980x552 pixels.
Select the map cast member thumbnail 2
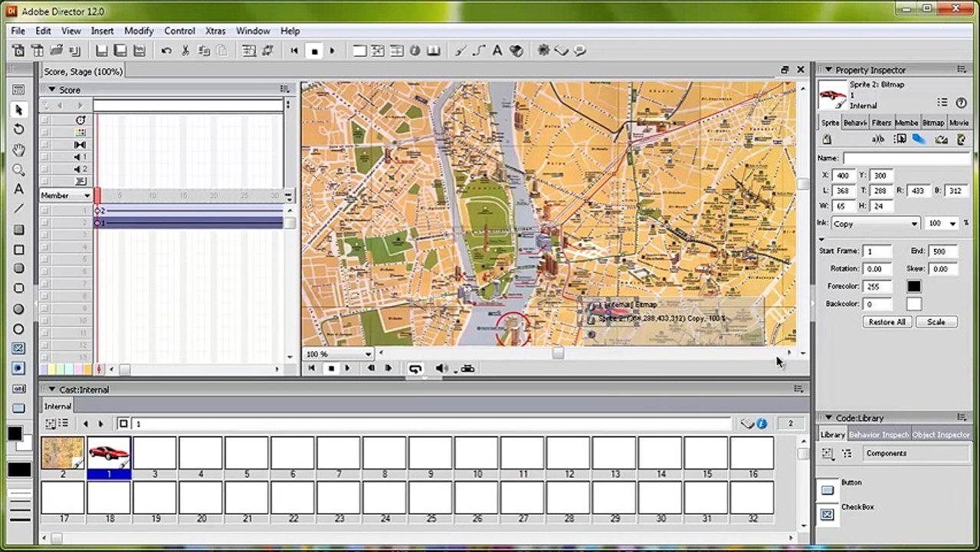click(x=63, y=453)
